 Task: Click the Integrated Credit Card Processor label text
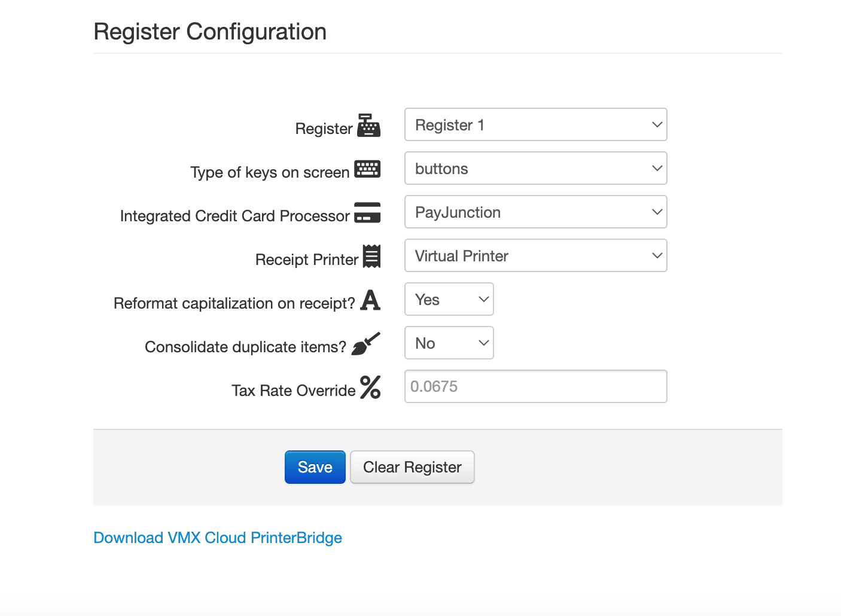234,216
